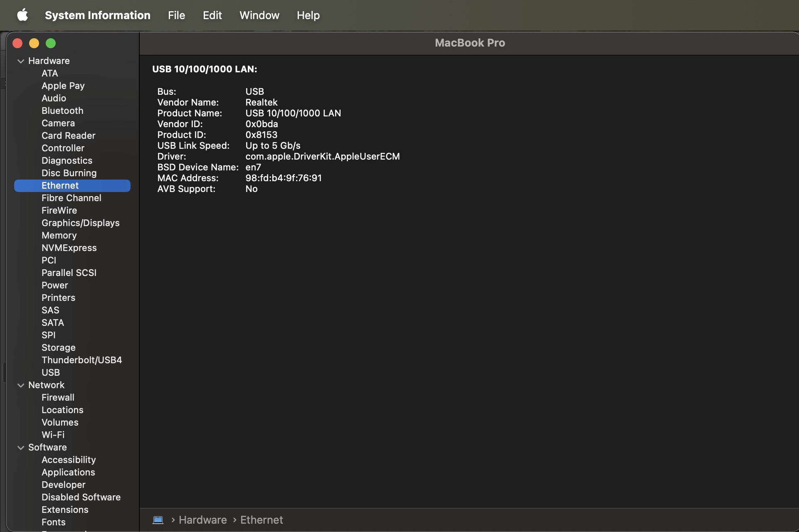Open the File menu
The width and height of the screenshot is (799, 532).
click(176, 15)
